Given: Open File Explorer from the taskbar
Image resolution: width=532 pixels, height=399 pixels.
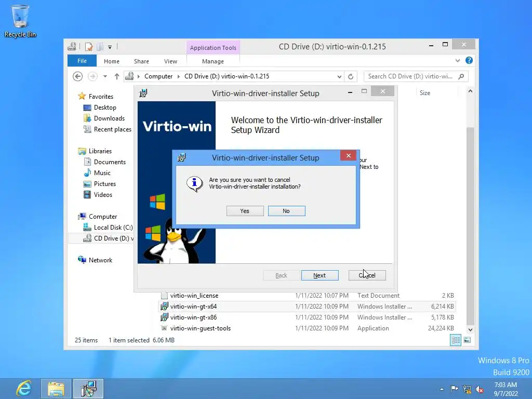Looking at the screenshot, I should click(x=56, y=389).
